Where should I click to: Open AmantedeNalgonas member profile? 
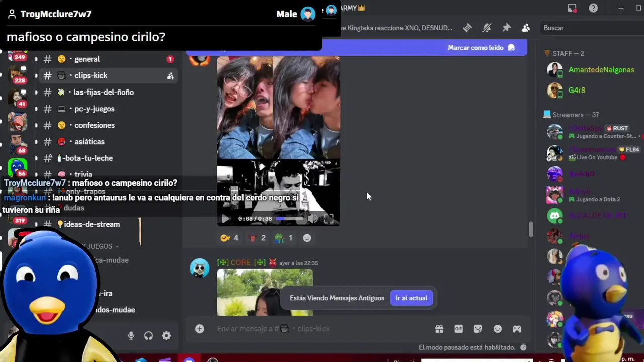(592, 70)
